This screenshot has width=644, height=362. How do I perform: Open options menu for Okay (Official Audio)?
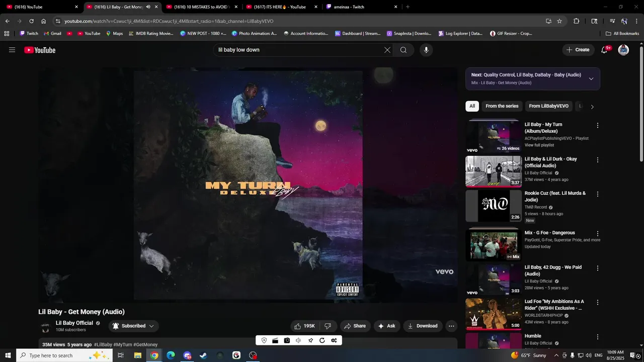pos(598,160)
